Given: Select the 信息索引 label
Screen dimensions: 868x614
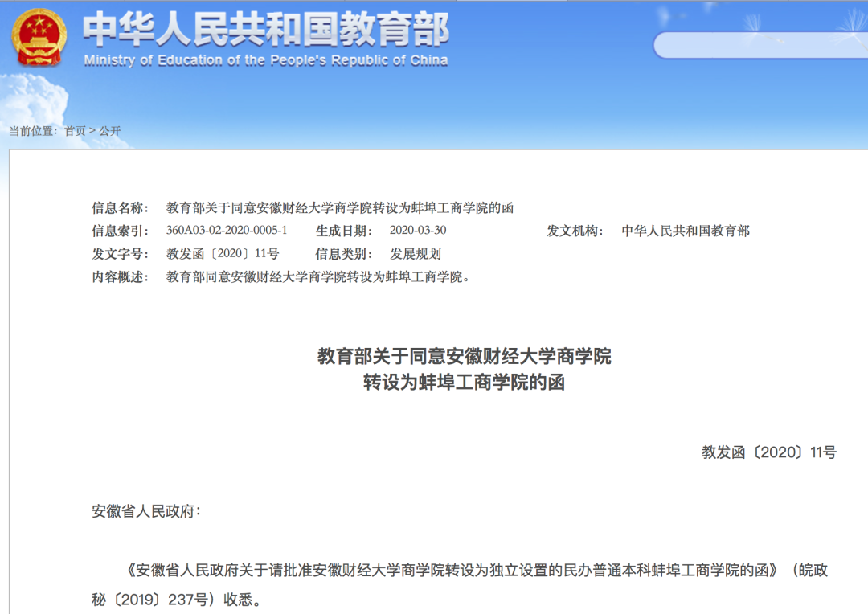Looking at the screenshot, I should [120, 231].
